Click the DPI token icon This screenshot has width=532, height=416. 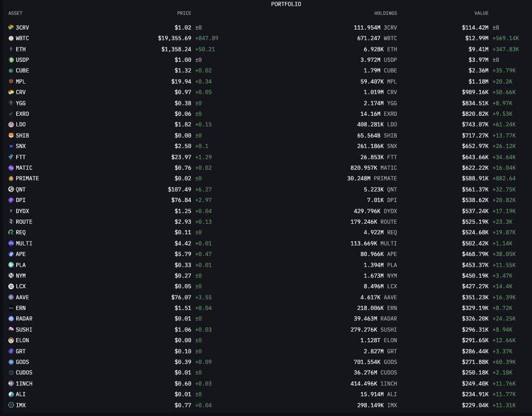tap(11, 200)
